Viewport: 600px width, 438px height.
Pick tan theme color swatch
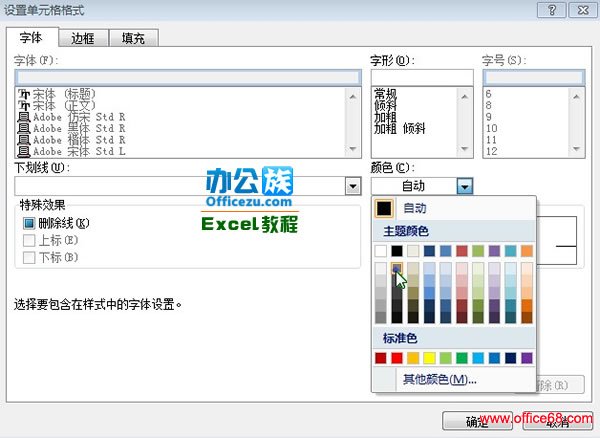(x=413, y=251)
